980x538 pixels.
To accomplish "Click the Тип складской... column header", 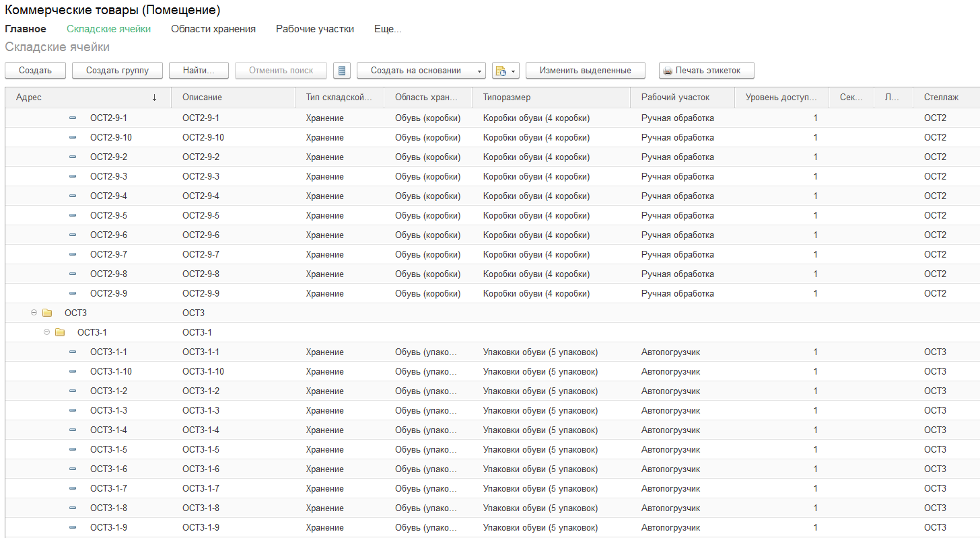I will (x=340, y=98).
